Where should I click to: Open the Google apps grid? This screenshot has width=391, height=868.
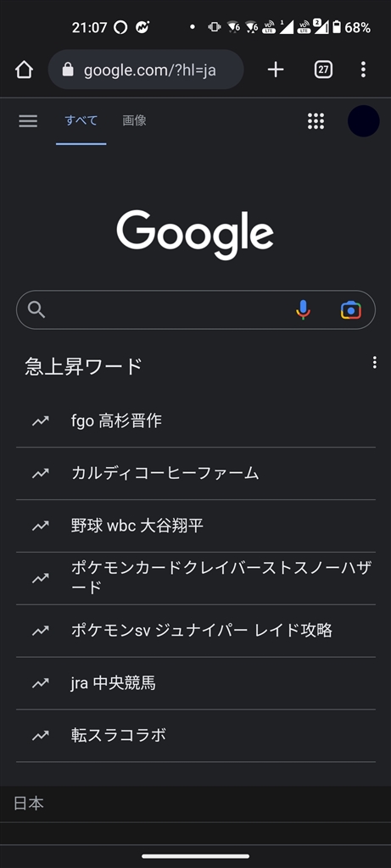click(x=316, y=120)
